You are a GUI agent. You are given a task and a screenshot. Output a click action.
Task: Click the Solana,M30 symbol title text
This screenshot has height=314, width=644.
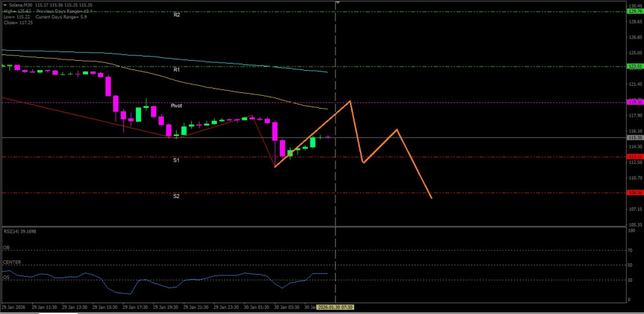click(x=22, y=4)
